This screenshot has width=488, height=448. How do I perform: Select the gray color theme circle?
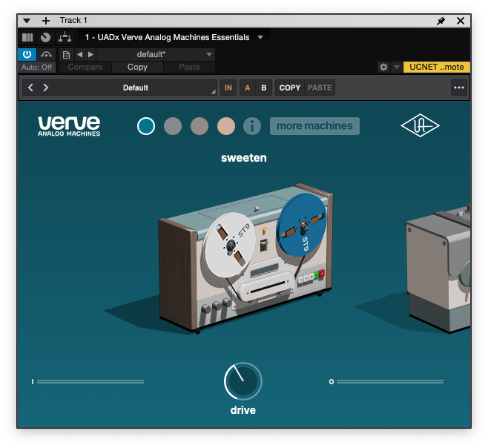[173, 126]
